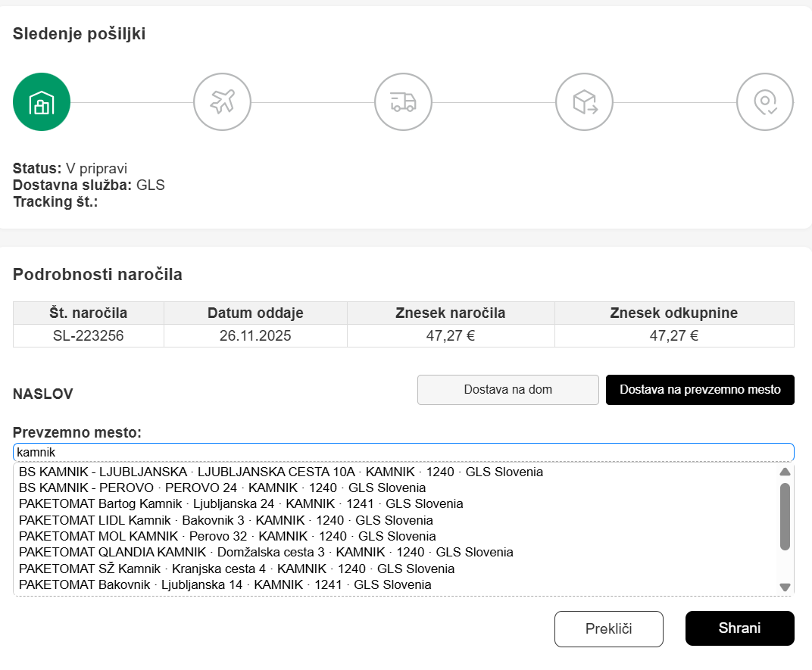This screenshot has width=812, height=670.
Task: Switch to Dostava na dom
Action: pyautogui.click(x=507, y=390)
